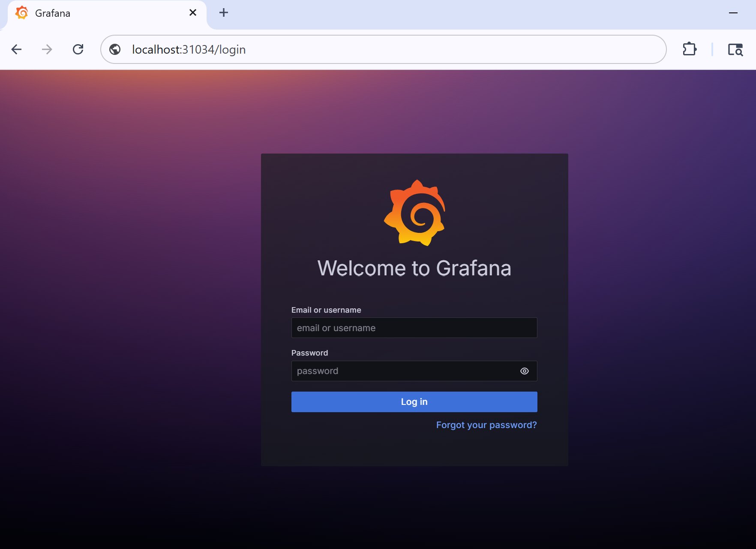Open the browser extensions puzzle icon
The height and width of the screenshot is (549, 756).
click(x=690, y=49)
